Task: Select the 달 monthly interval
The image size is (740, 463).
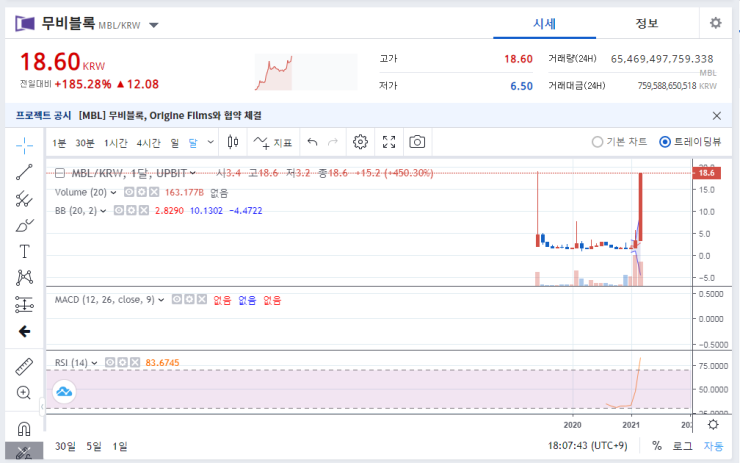Action: coord(193,143)
